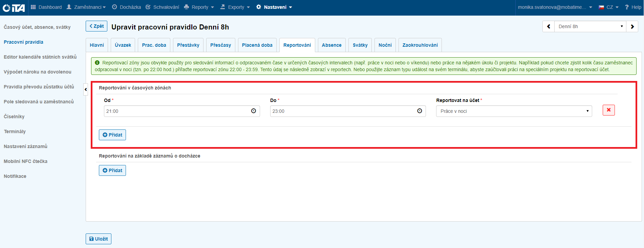Open the Dashboard from top navigation
The height and width of the screenshot is (248, 644).
click(x=46, y=7)
